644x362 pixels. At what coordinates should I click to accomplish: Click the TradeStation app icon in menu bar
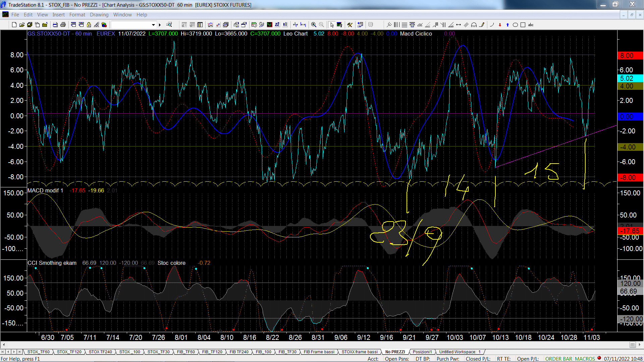coord(5,14)
